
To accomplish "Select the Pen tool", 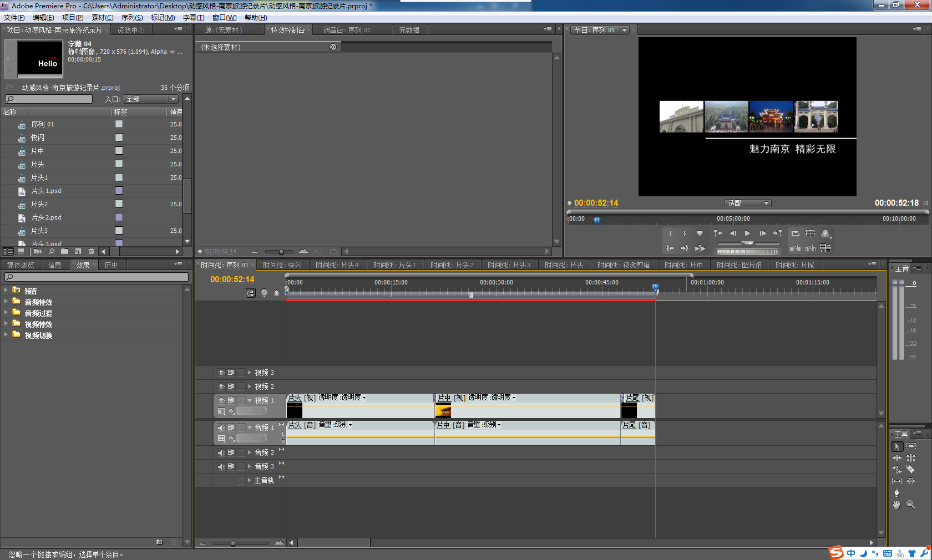I will coord(896,493).
